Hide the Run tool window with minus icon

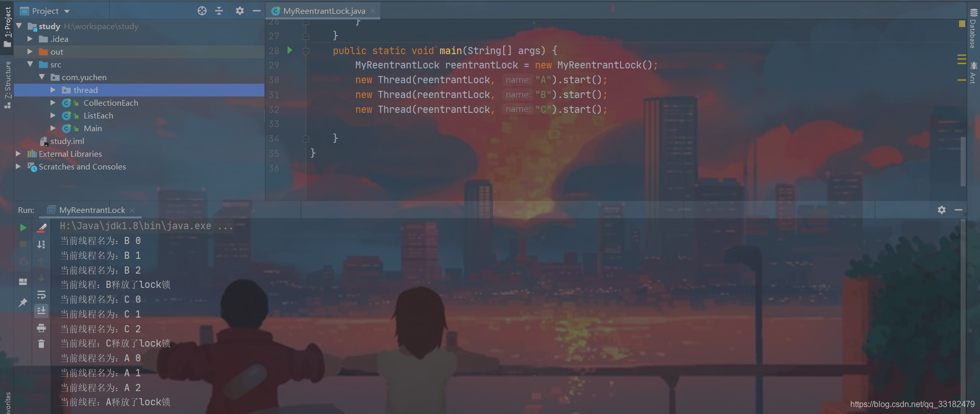(x=959, y=210)
